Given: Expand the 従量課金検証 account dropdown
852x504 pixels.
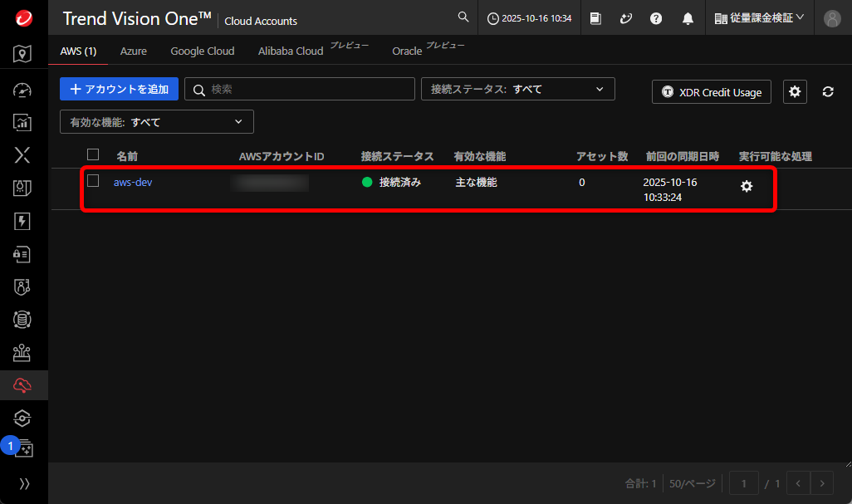Looking at the screenshot, I should (x=759, y=18).
